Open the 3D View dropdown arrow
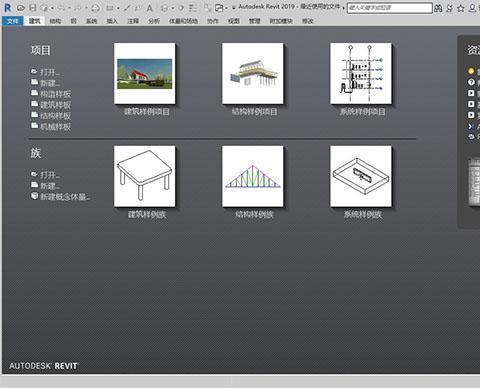The height and width of the screenshot is (388, 480). coord(173,8)
